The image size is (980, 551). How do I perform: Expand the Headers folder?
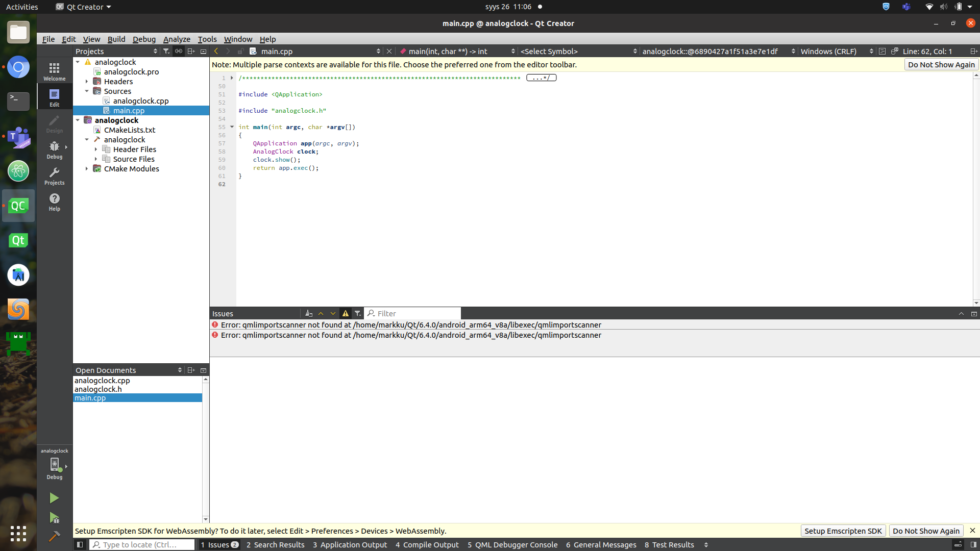click(x=87, y=81)
